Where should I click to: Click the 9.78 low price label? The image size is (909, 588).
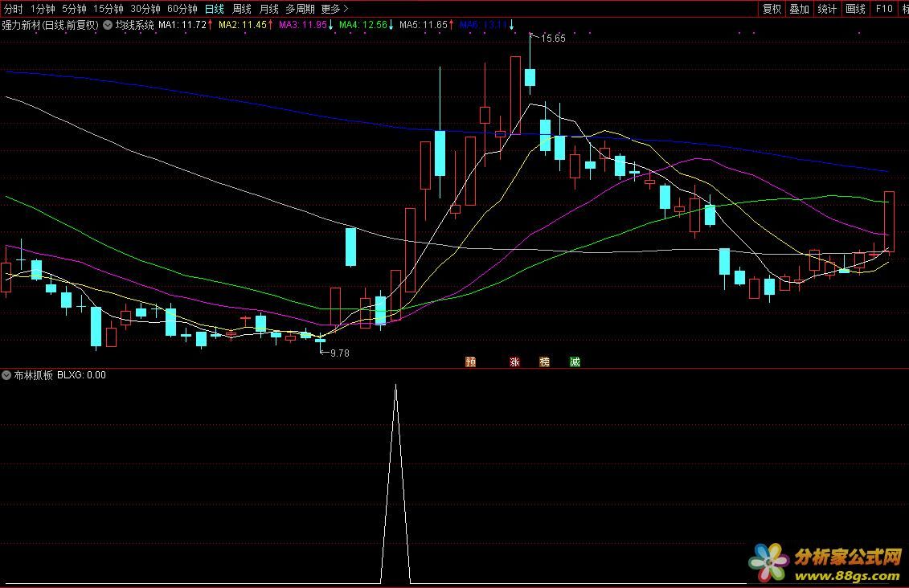(340, 353)
